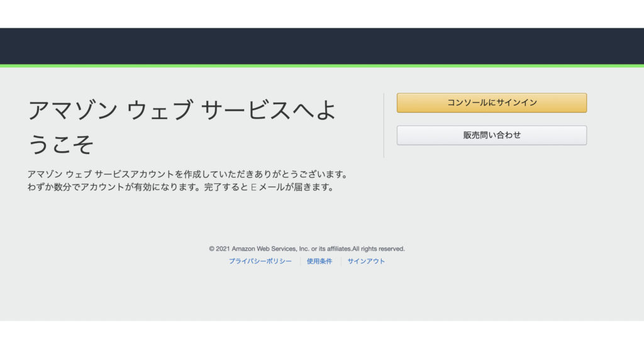Sign out via the サインアウト link
Image resolution: width=644 pixels, height=352 pixels.
point(366,261)
